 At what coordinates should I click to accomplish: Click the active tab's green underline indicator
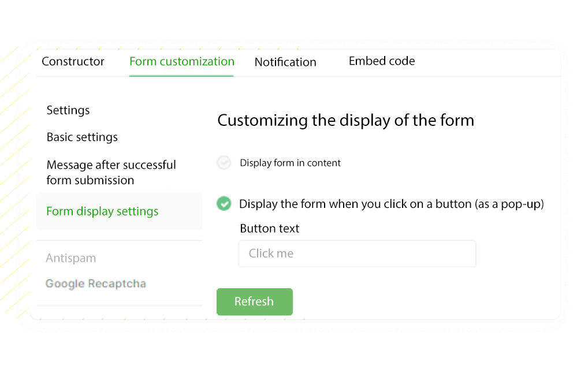[x=181, y=76]
